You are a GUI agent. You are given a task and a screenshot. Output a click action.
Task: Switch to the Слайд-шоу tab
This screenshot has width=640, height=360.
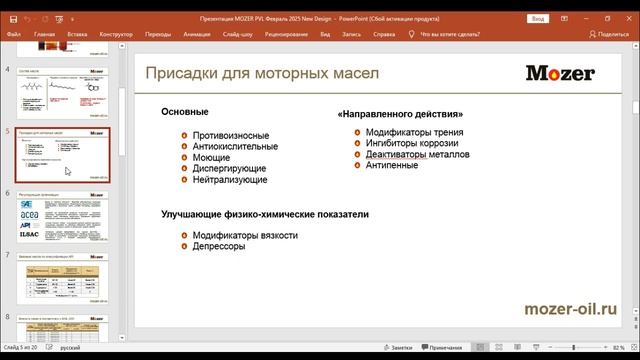[238, 34]
